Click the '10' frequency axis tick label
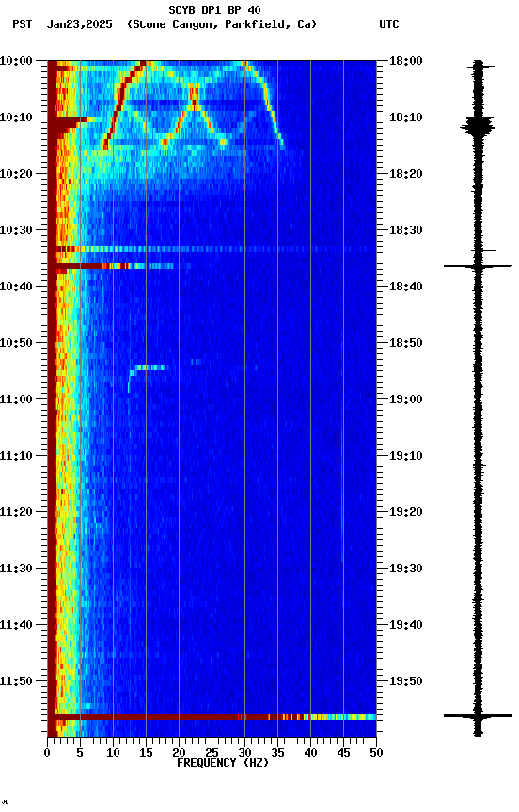The height and width of the screenshot is (812, 519). pyautogui.click(x=113, y=753)
